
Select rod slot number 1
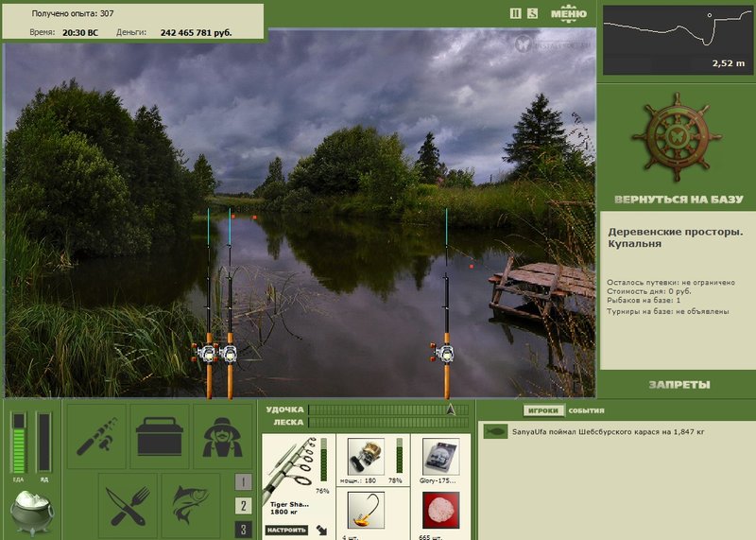243,481
